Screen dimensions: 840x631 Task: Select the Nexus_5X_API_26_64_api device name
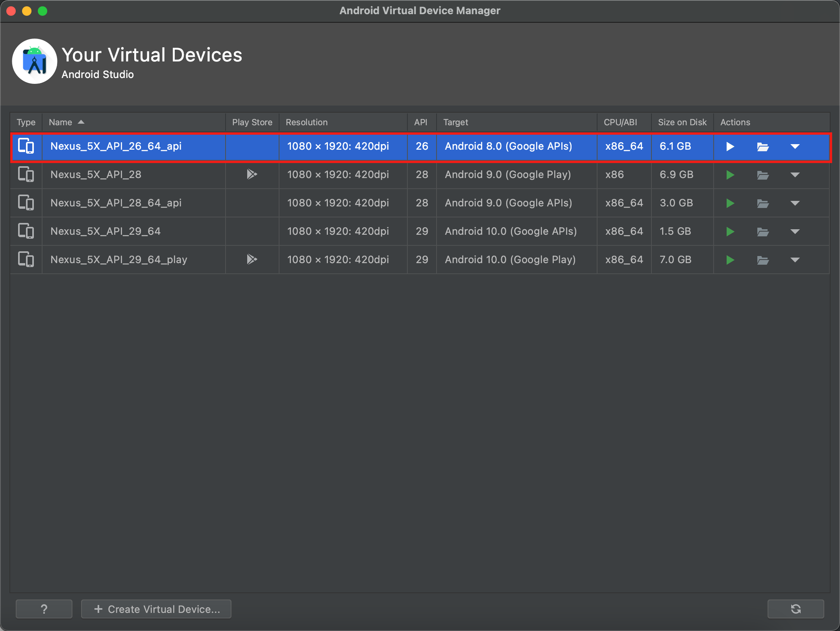(116, 146)
